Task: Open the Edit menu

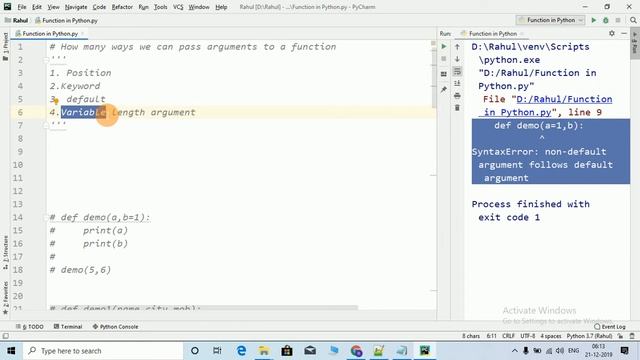Action: pyautogui.click(x=37, y=7)
